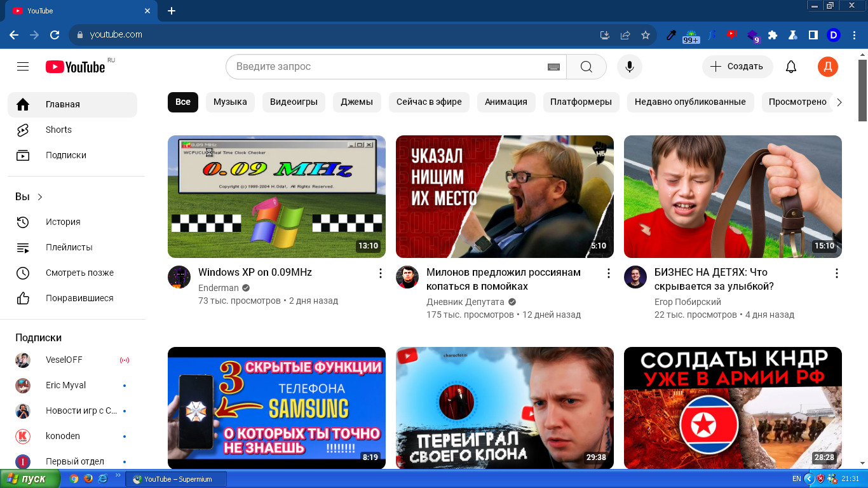The image size is (868, 488).
Task: Select the "Видеоигры" category chip
Action: (294, 102)
